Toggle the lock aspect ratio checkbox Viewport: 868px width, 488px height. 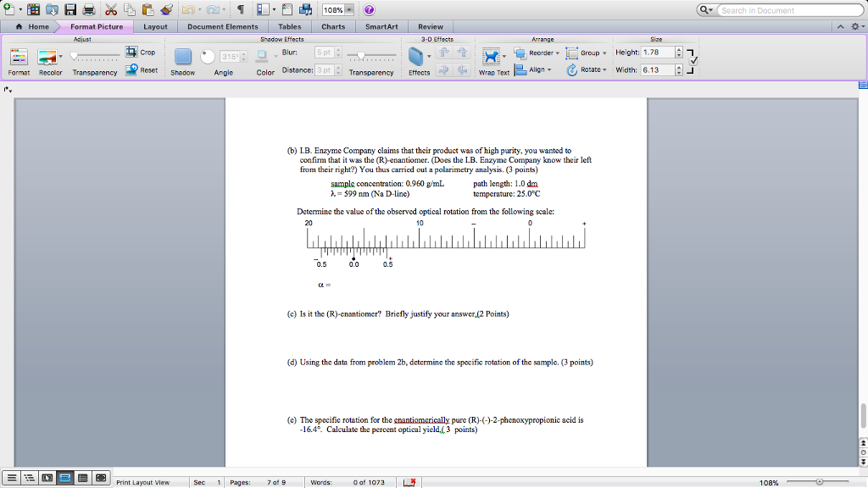tap(693, 61)
